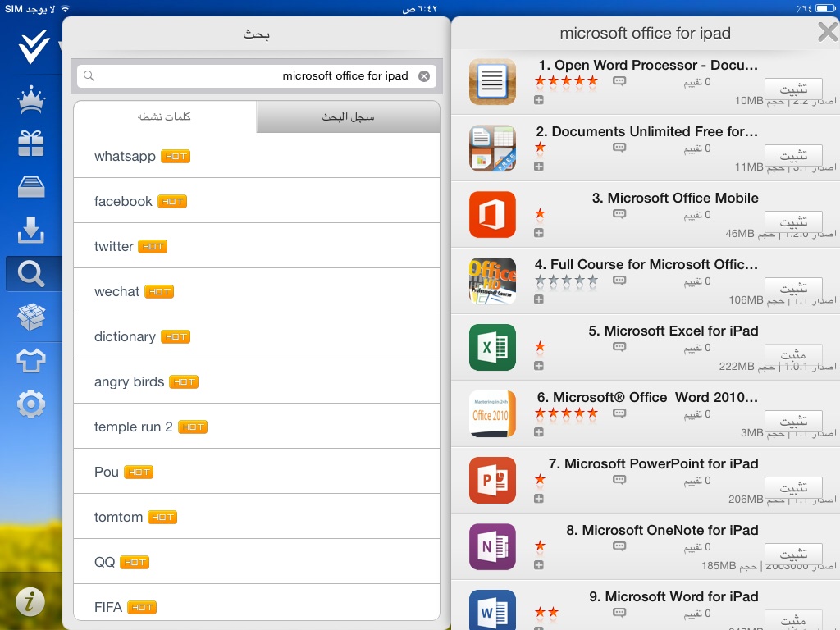840x630 pixels.
Task: Expand plus icon under Microsoft PowerPoint for iPad
Action: pyautogui.click(x=539, y=499)
